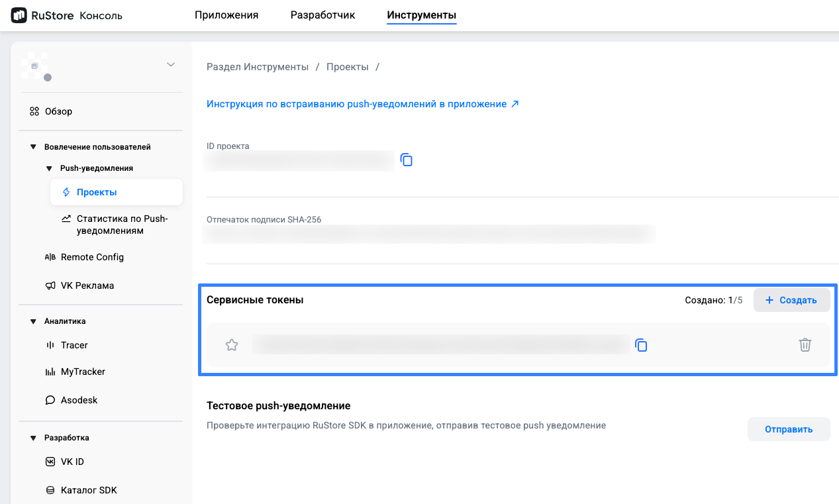The width and height of the screenshot is (839, 504).
Task: Delete the service token with trash icon
Action: click(x=805, y=345)
